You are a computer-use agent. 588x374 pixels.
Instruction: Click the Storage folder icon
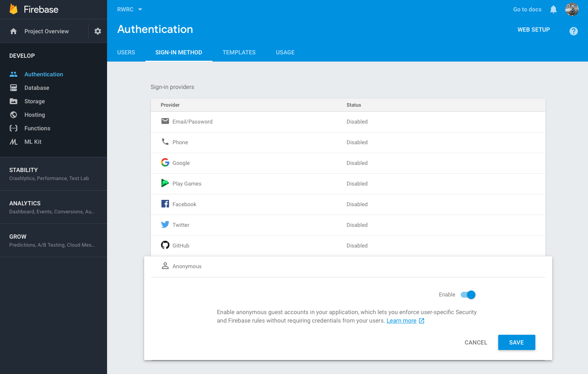pyautogui.click(x=13, y=101)
